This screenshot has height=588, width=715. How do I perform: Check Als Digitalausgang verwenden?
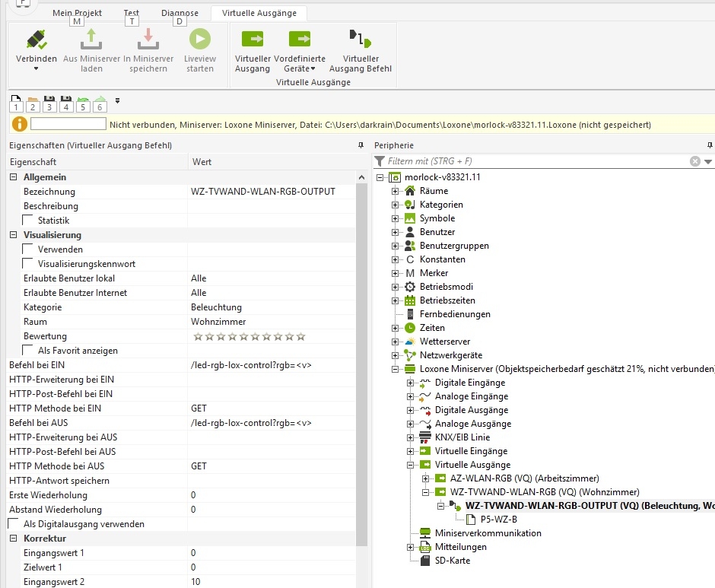point(14,524)
